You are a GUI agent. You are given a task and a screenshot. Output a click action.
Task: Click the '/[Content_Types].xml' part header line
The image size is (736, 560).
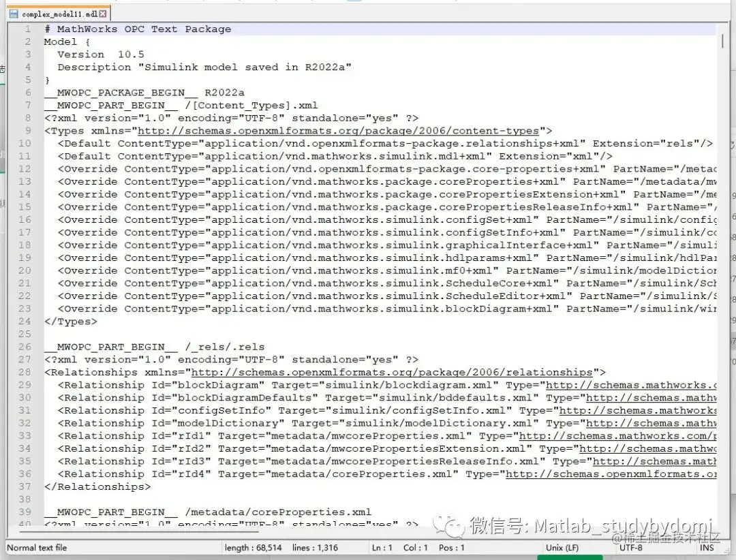point(181,105)
